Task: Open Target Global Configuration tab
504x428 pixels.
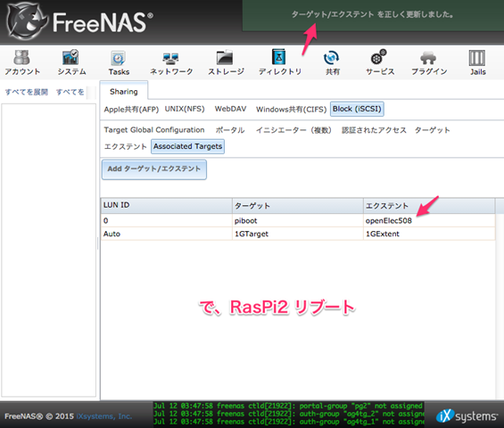Action: click(154, 130)
